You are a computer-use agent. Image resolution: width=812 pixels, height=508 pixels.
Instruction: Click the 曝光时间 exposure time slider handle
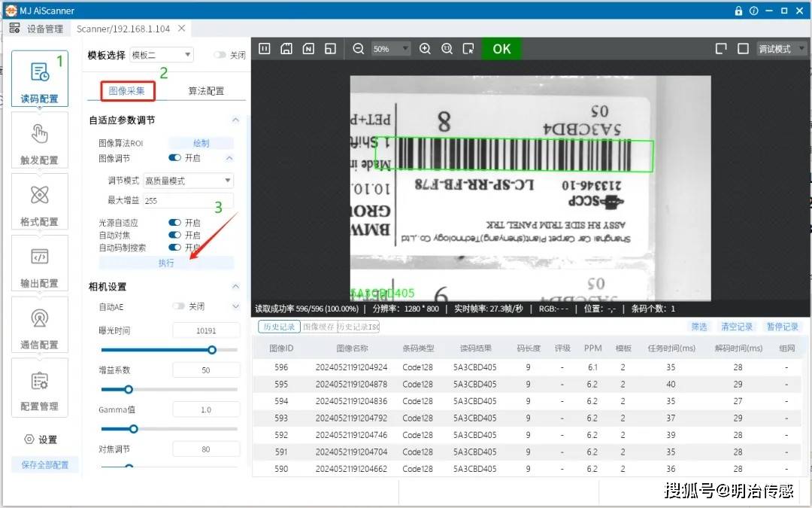click(212, 349)
